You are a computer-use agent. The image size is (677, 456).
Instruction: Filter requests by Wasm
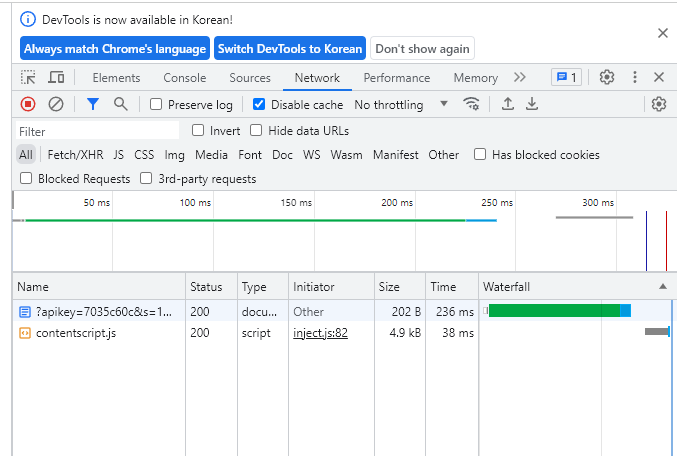pos(346,155)
